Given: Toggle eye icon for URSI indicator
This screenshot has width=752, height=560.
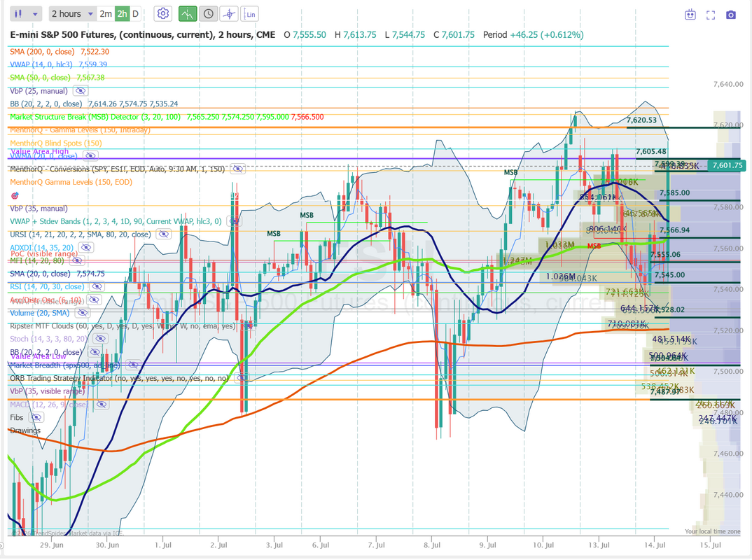Looking at the screenshot, I should (164, 234).
